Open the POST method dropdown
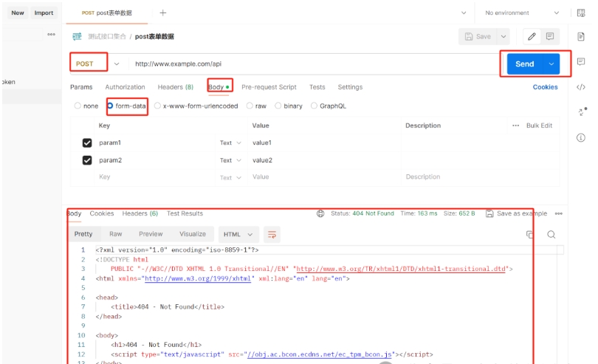Viewport: 598px width, 364px height. (x=117, y=63)
